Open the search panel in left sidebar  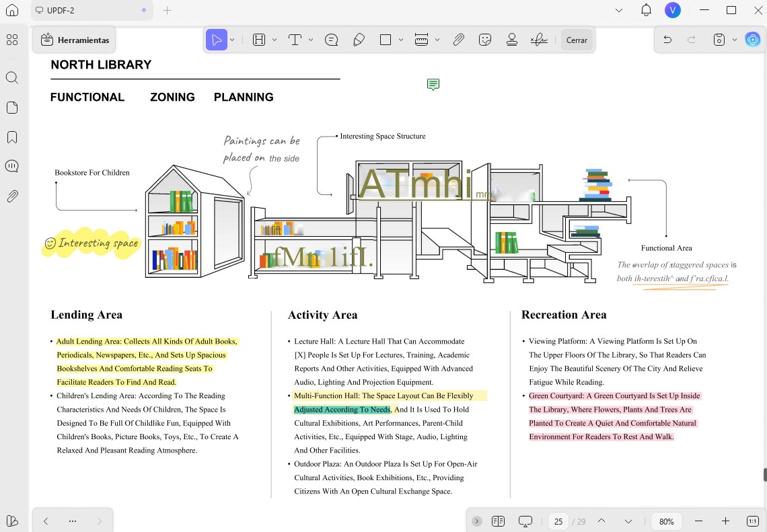[12, 78]
